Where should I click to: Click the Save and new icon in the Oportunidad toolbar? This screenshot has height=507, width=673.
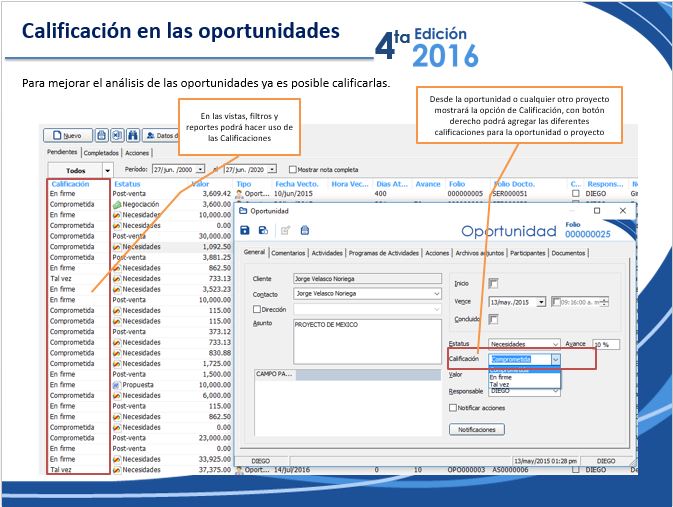click(x=263, y=231)
